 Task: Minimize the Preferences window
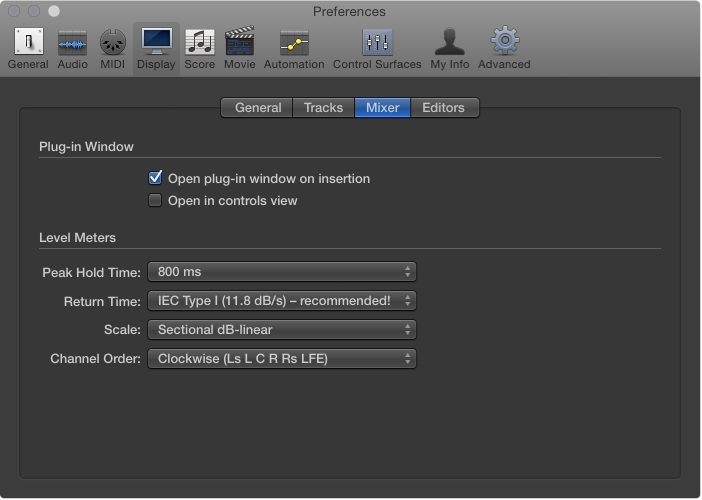pos(34,11)
